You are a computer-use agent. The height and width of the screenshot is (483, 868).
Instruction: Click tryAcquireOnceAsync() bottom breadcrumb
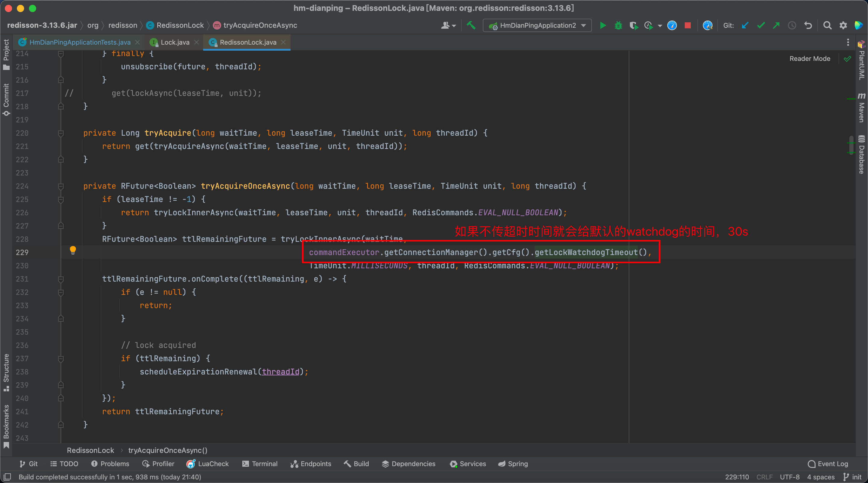(x=168, y=450)
